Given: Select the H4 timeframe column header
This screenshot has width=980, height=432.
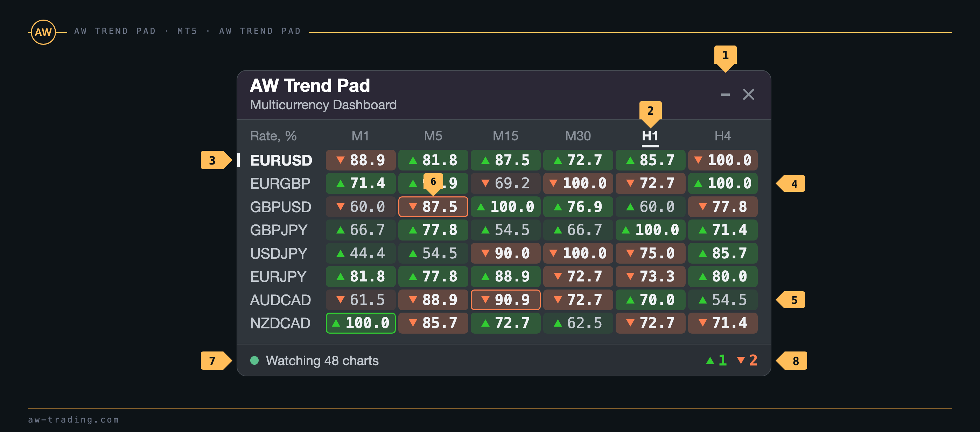Looking at the screenshot, I should coord(722,136).
